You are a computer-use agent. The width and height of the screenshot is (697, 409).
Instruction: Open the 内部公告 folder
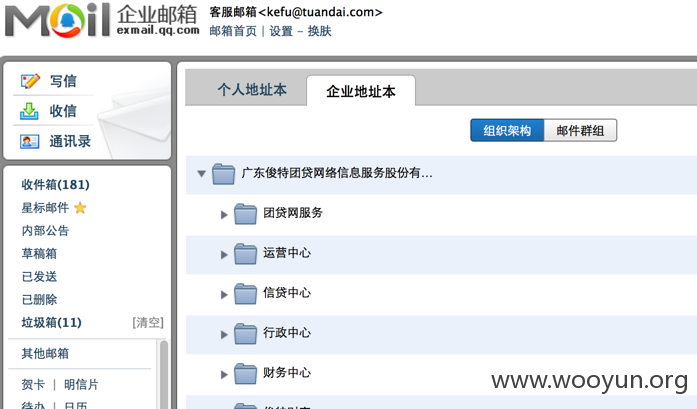pos(45,231)
